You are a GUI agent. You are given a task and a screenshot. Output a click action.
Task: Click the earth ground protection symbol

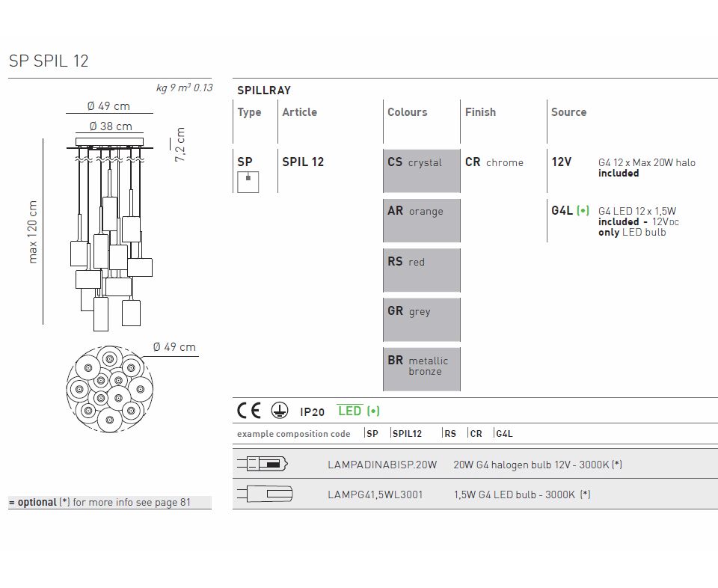coord(279,411)
